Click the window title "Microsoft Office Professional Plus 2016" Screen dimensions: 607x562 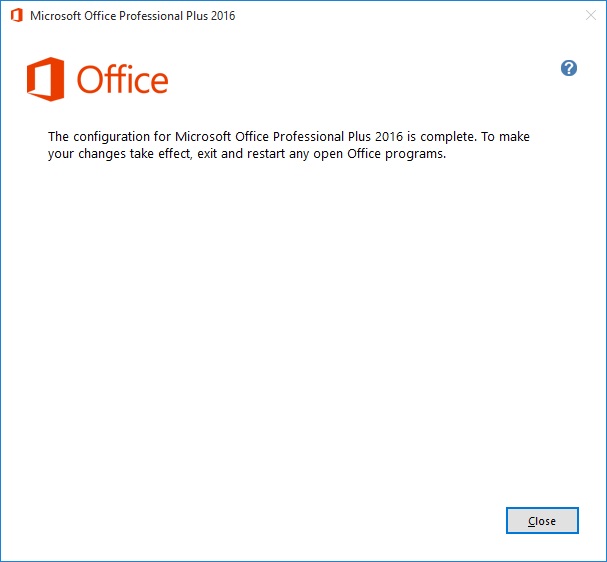coord(133,16)
